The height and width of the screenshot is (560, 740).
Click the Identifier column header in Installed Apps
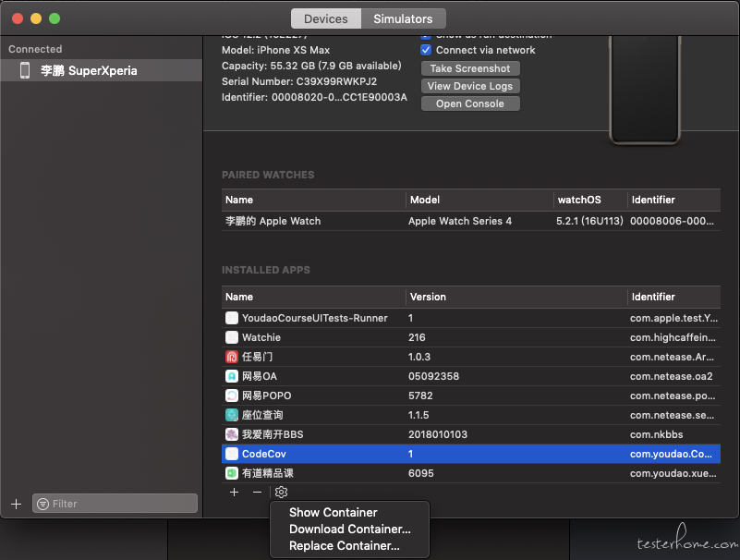tap(674, 297)
